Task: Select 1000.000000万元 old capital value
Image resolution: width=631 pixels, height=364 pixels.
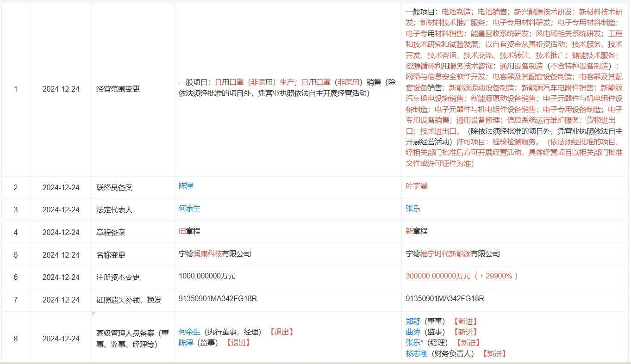Action: (x=207, y=276)
